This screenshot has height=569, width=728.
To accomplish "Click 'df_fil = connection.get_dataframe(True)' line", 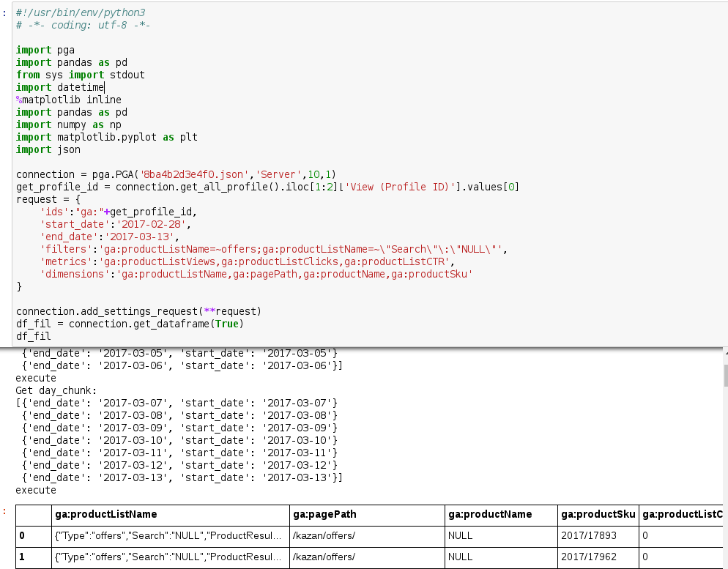I will 130,324.
